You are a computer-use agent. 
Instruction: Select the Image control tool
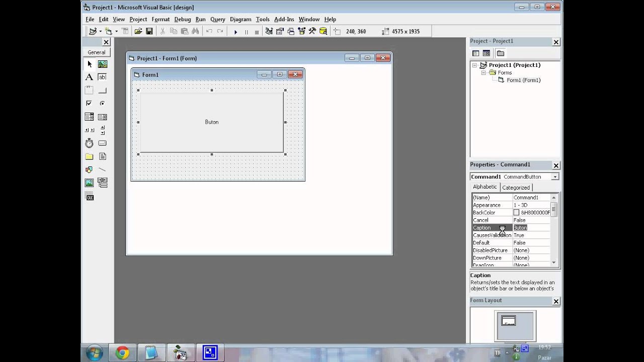click(89, 183)
